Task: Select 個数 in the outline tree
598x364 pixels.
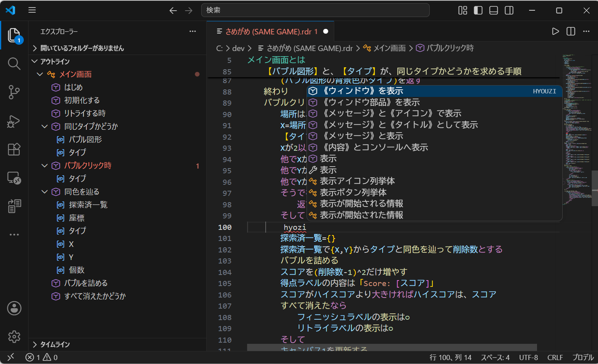Action: click(x=118, y=270)
